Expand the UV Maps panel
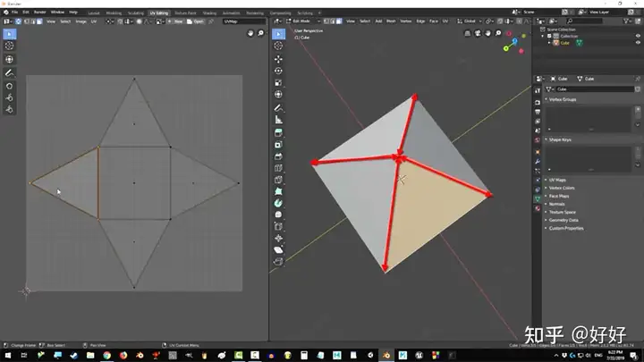 [x=559, y=180]
